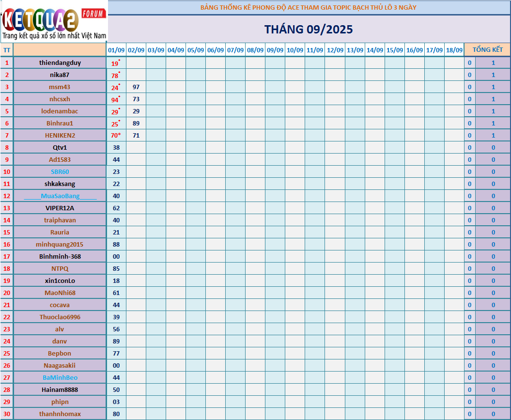Open the MuaSaoBang underlined name
The width and height of the screenshot is (511, 420).
pos(60,196)
